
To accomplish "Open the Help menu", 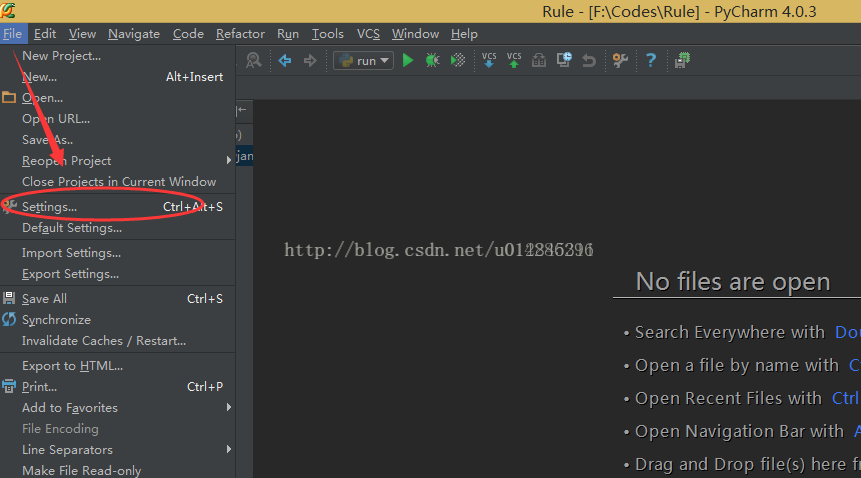I will coord(464,34).
